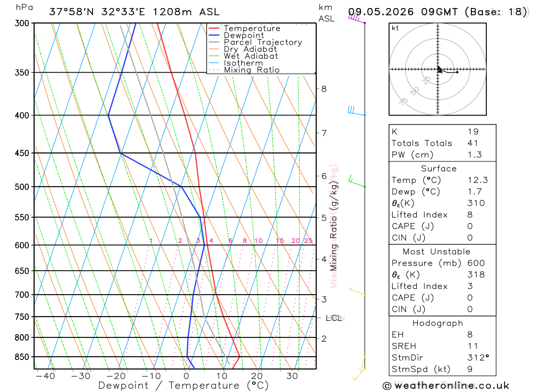The image size is (535, 392).
Task: Click the Surface Lifted Index value 8
Action: coord(470,214)
